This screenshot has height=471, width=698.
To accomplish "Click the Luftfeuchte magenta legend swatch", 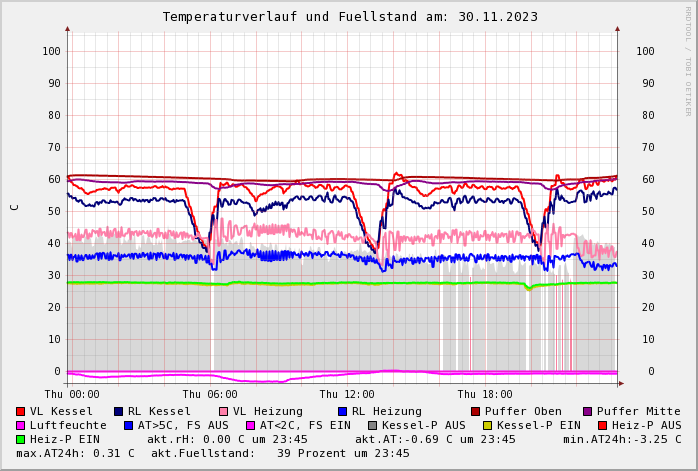I will point(20,426).
